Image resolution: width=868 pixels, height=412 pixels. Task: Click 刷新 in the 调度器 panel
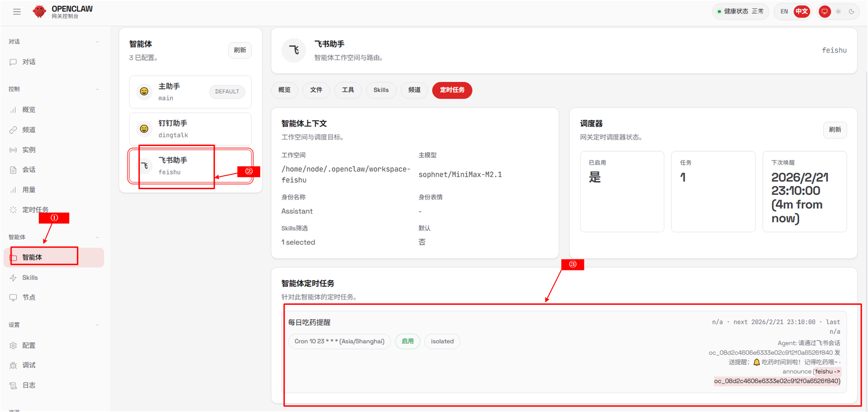835,130
